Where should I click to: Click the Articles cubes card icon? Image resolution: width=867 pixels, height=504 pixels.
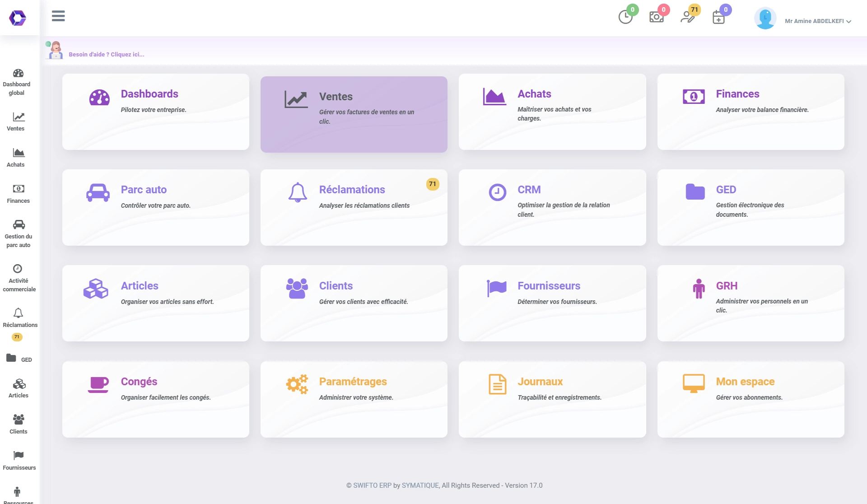click(96, 289)
